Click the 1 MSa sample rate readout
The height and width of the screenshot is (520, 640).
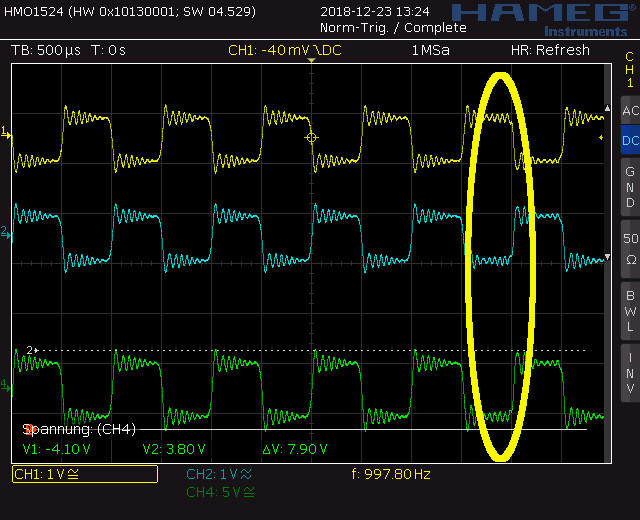431,51
